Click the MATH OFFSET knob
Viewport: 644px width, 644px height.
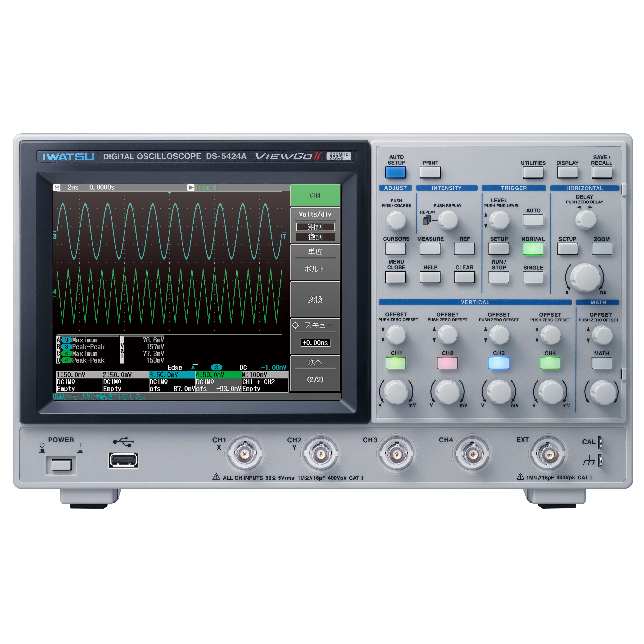[602, 335]
